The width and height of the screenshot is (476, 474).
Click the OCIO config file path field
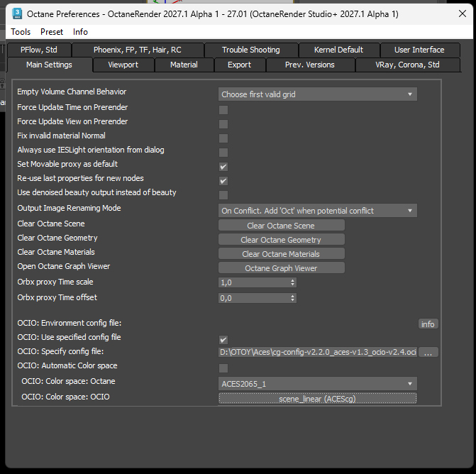318,352
